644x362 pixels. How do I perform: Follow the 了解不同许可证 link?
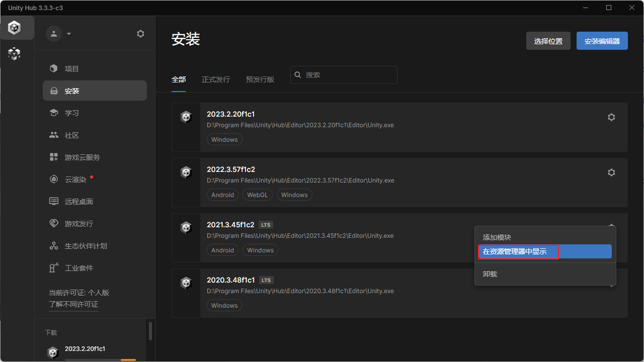pos(73,304)
